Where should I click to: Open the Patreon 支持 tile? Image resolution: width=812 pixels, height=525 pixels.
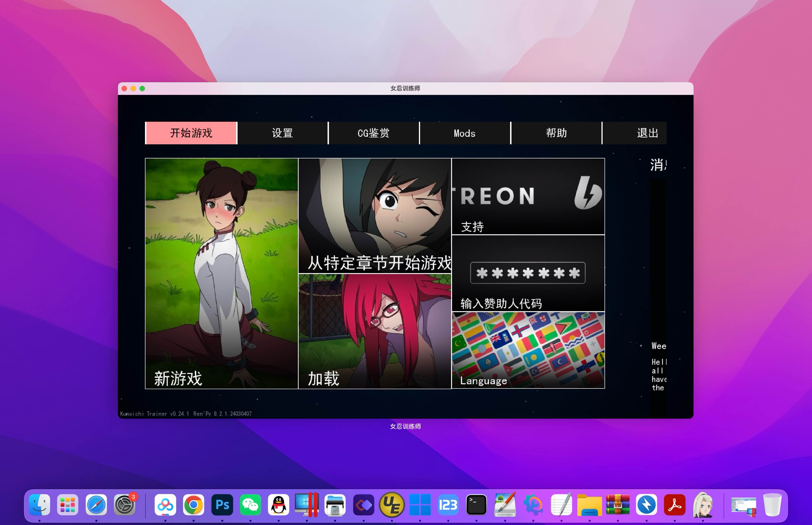528,196
